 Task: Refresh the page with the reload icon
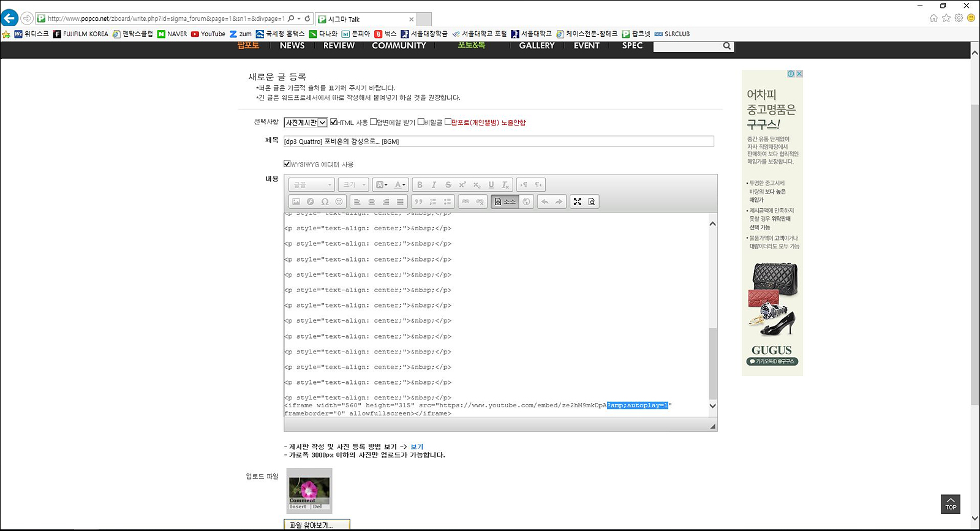[307, 18]
